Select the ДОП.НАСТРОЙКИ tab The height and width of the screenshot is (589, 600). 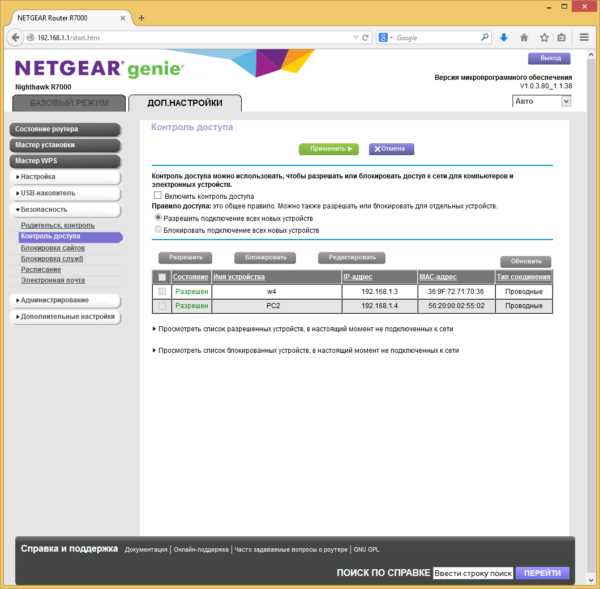(x=185, y=103)
